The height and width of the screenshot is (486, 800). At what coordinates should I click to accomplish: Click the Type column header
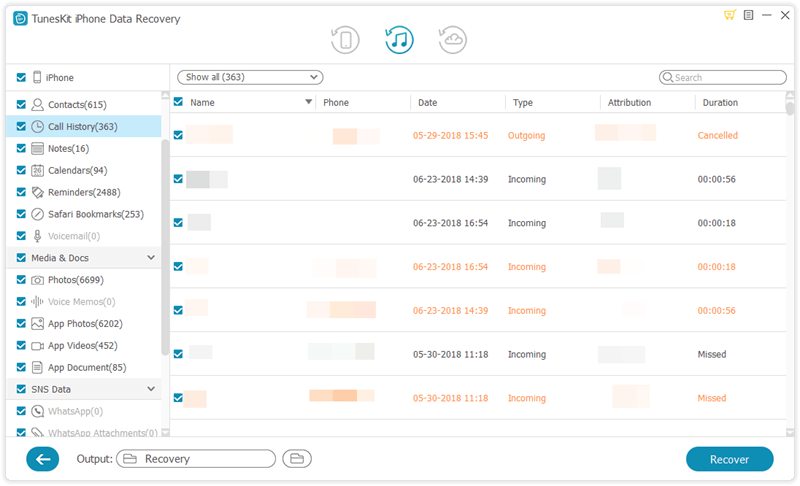pos(522,103)
